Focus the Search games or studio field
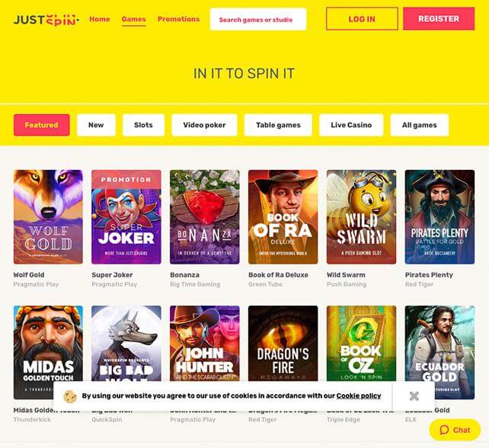This screenshot has height=448, width=489. click(258, 19)
